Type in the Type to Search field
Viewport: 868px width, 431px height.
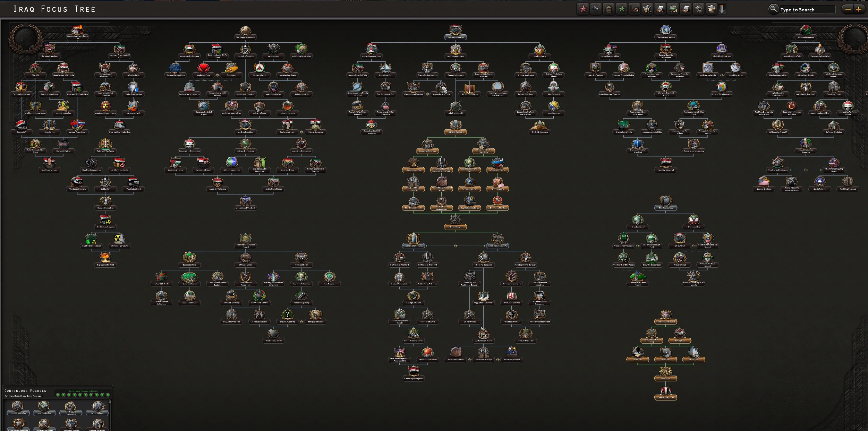coord(807,10)
